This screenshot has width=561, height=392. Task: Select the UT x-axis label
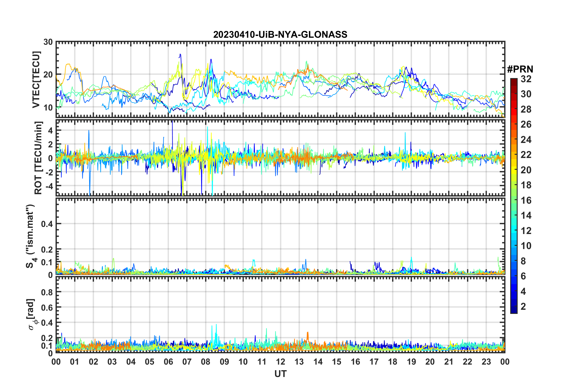tap(280, 374)
